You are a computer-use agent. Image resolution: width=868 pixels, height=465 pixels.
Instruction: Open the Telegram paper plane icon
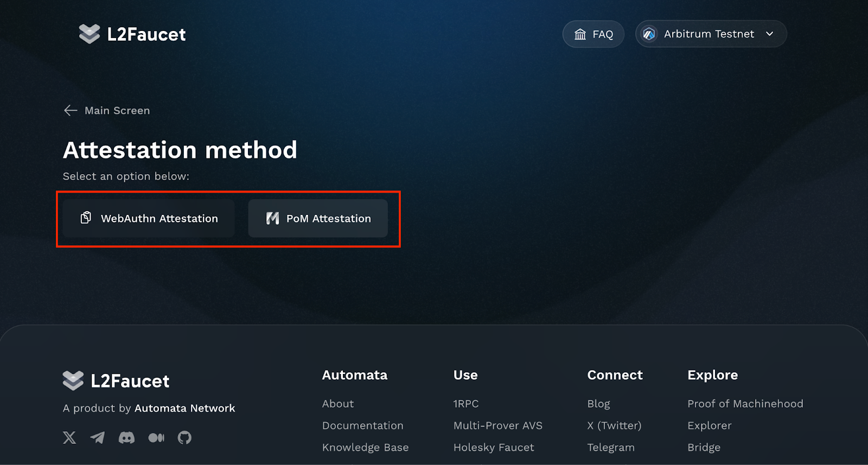(98, 437)
